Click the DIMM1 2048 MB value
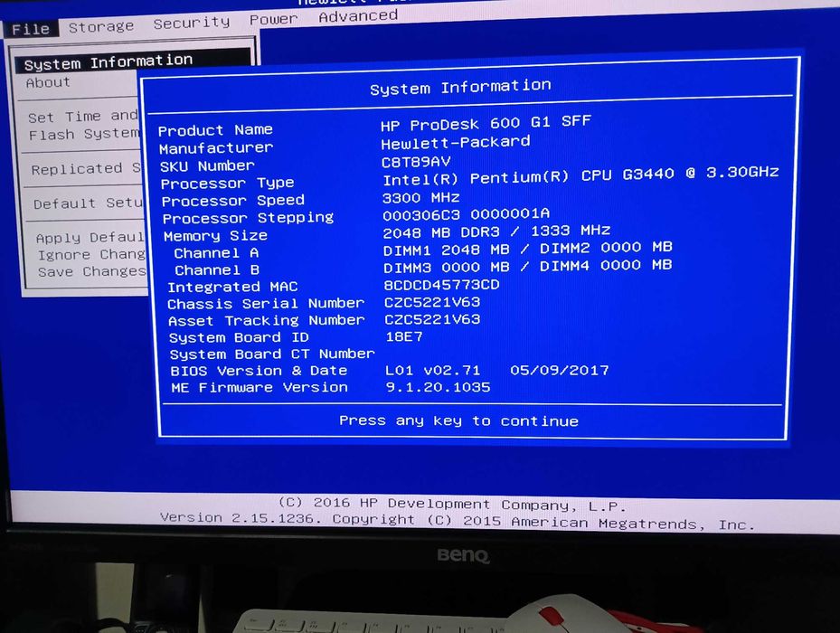The width and height of the screenshot is (840, 633). (x=447, y=250)
